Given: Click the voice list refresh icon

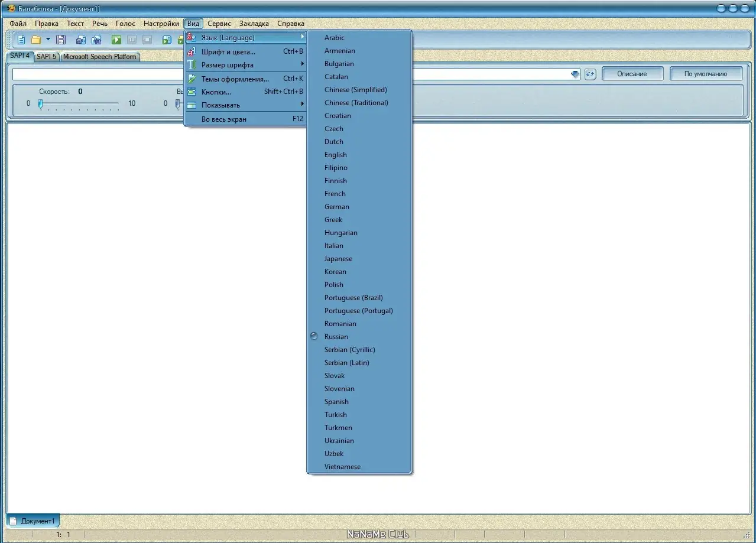Looking at the screenshot, I should (x=590, y=74).
